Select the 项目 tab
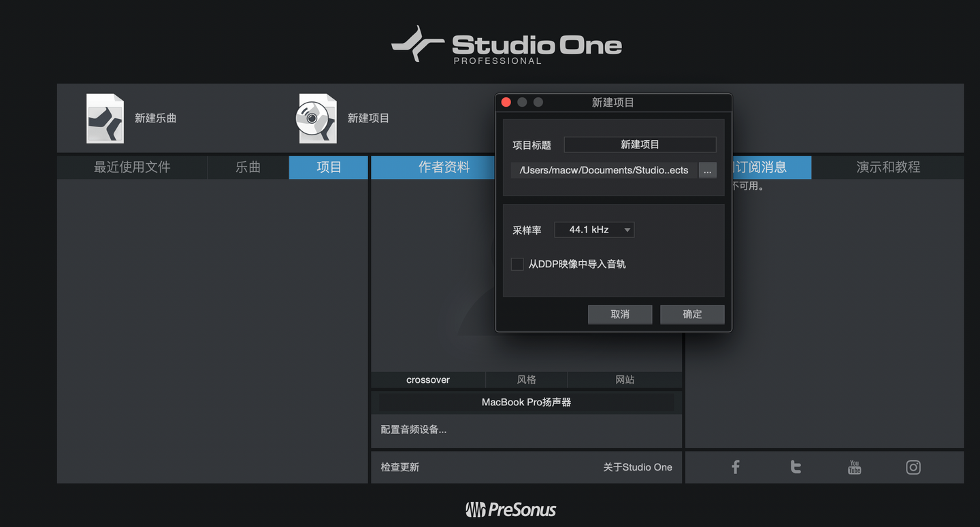 pos(329,167)
